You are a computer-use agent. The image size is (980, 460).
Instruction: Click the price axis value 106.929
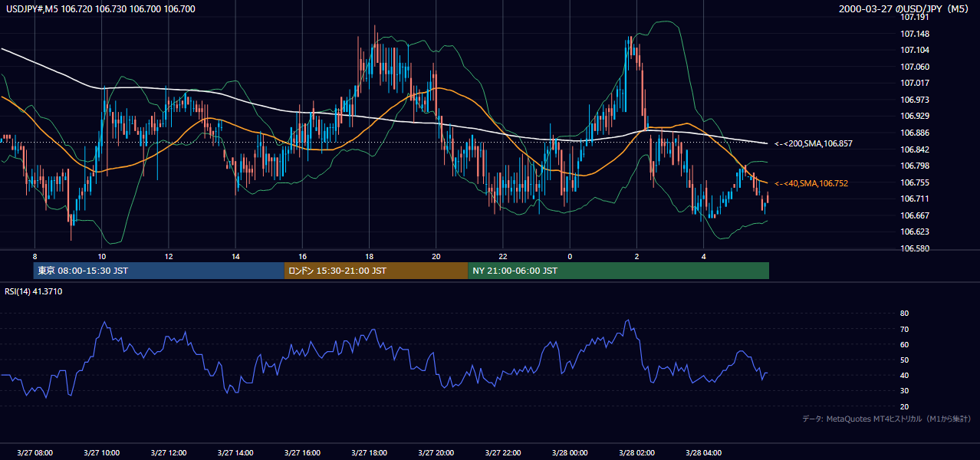tap(916, 116)
